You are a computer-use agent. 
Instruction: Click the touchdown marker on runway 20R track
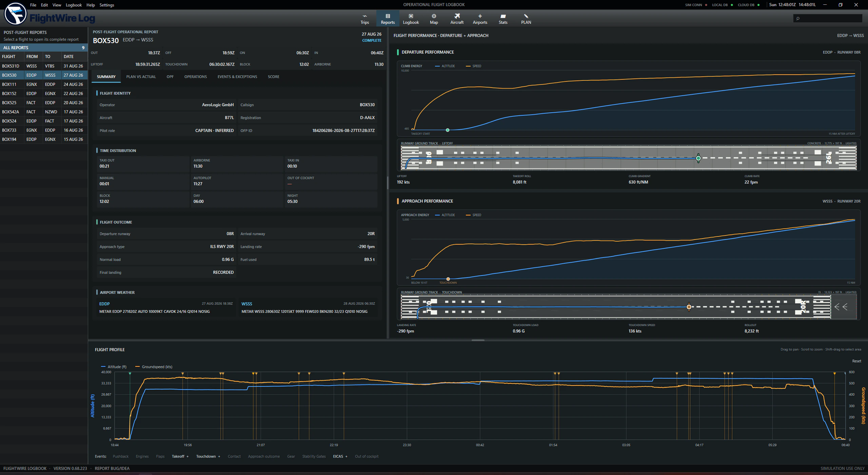pyautogui.click(x=689, y=307)
